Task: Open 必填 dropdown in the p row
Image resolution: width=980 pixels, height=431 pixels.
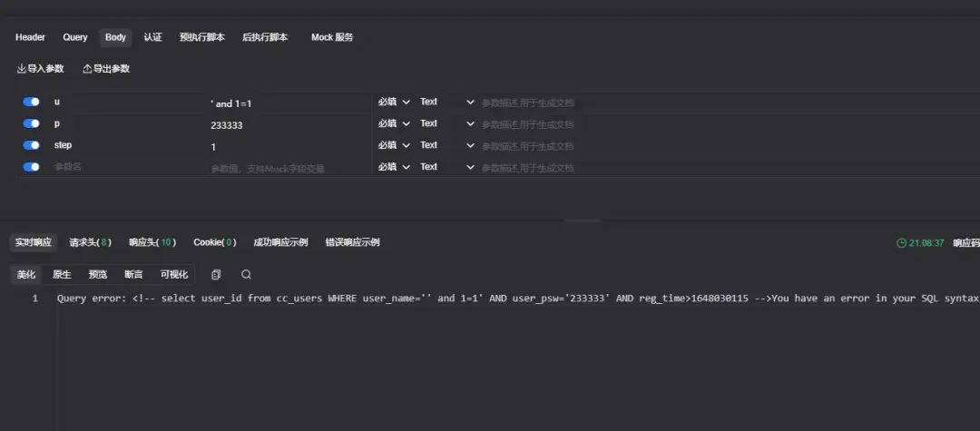Action: (394, 123)
